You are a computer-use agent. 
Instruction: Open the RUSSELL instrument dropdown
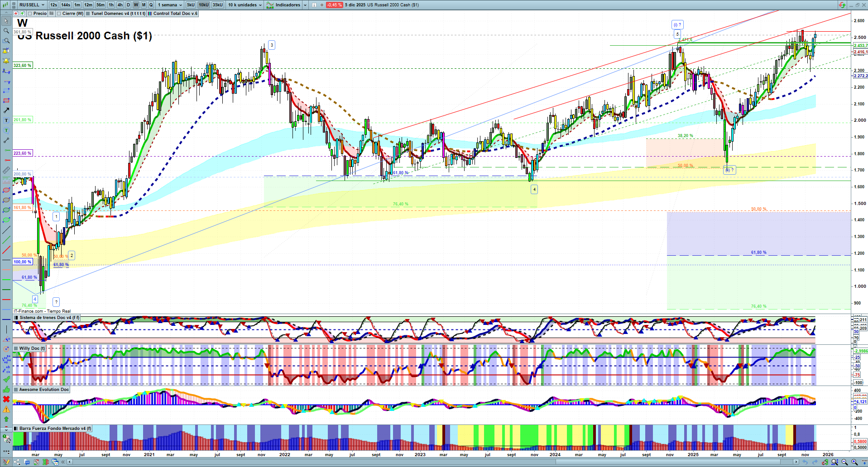click(x=32, y=5)
